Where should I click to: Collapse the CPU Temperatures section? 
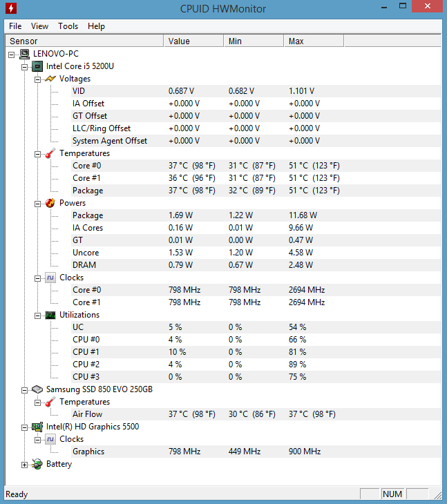37,154
